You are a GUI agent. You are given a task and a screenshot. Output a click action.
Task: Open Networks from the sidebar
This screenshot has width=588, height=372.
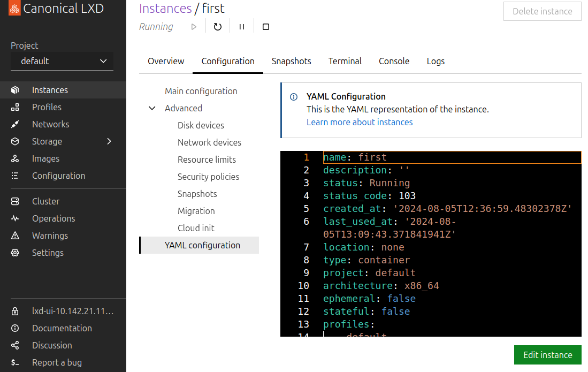[50, 124]
